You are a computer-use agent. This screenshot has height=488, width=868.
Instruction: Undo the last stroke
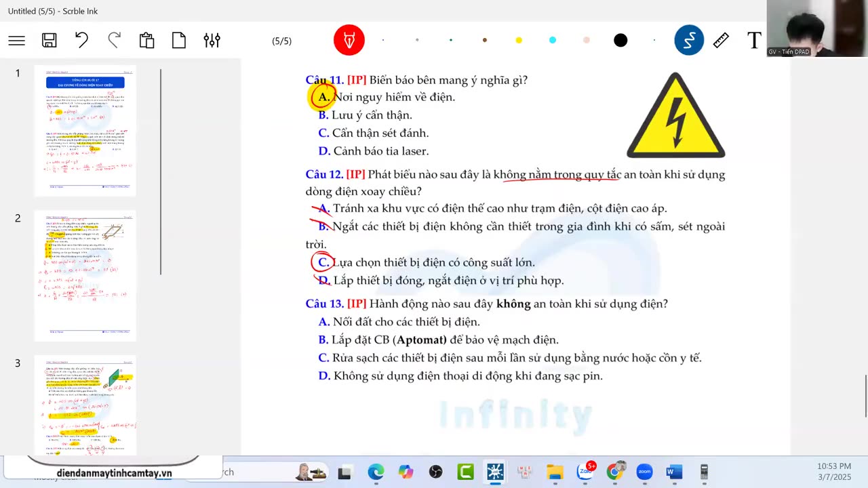click(82, 41)
